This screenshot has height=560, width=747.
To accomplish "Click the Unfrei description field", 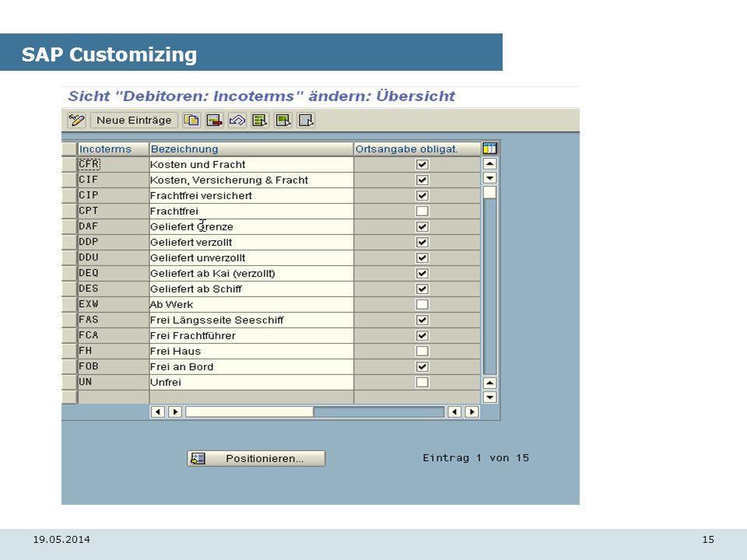I will coord(251,382).
